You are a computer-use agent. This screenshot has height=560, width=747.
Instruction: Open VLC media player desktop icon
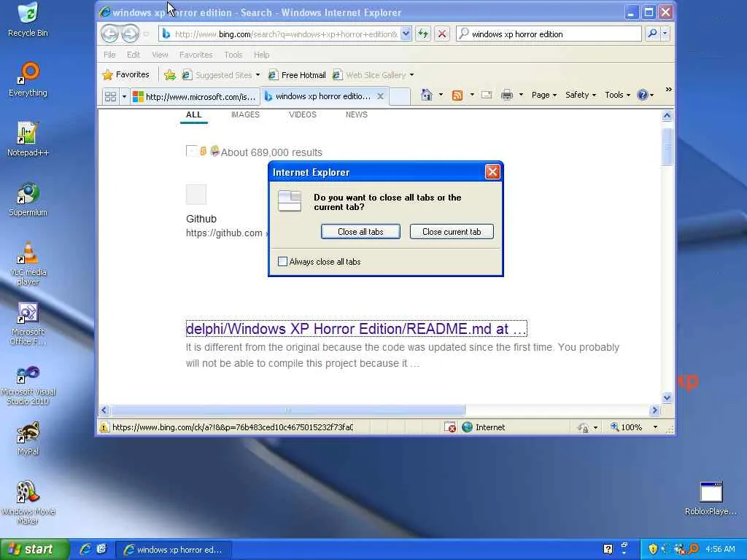(28, 263)
